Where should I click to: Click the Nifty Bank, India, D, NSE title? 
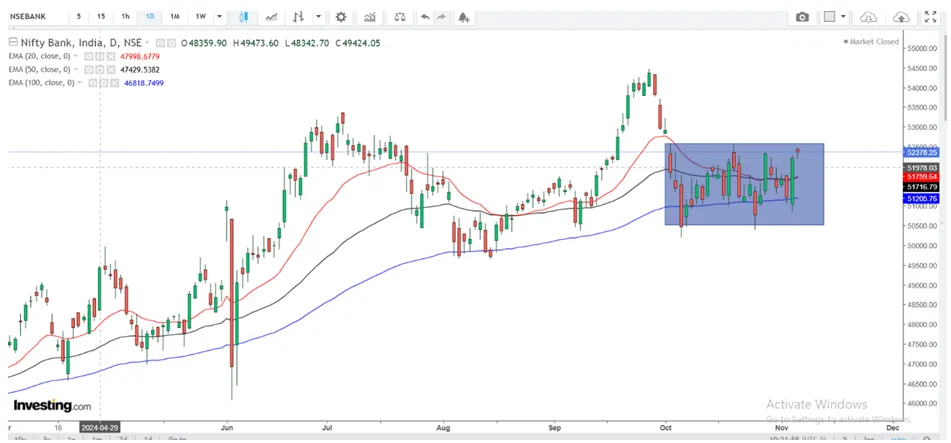[81, 42]
